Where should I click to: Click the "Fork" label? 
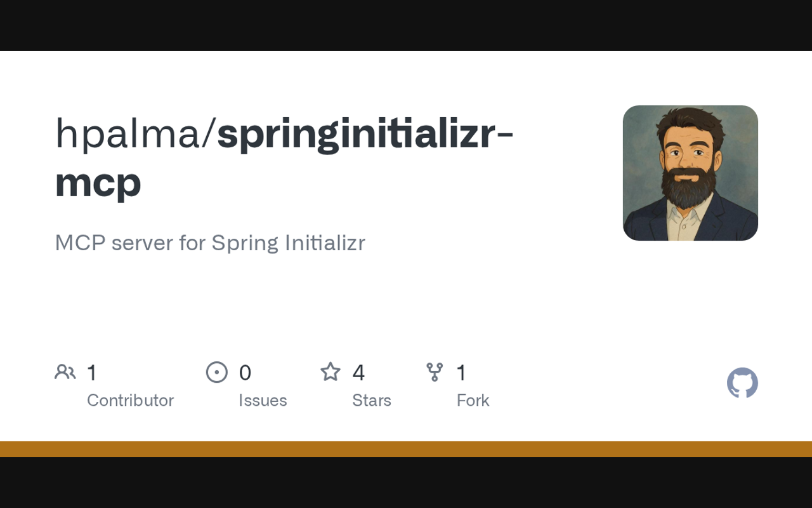point(473,400)
